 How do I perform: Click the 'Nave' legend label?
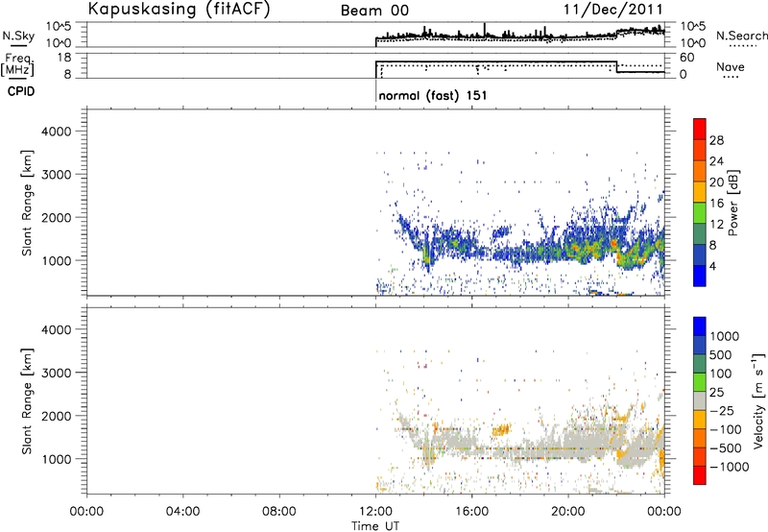coord(731,66)
